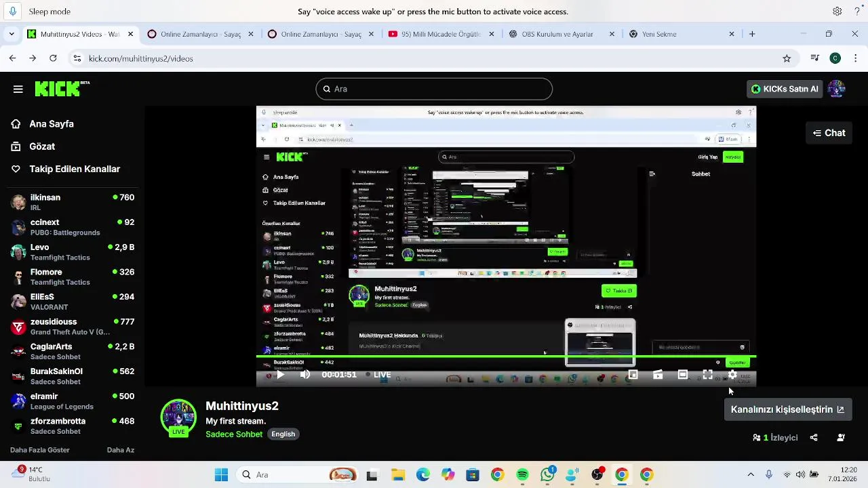Image resolution: width=868 pixels, height=488 pixels.
Task: Collapse list with Daha Az
Action: click(121, 450)
